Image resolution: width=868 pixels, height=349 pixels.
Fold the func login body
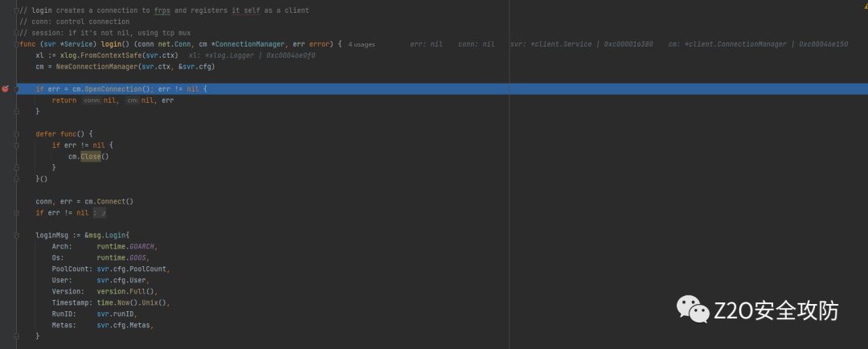click(x=17, y=44)
